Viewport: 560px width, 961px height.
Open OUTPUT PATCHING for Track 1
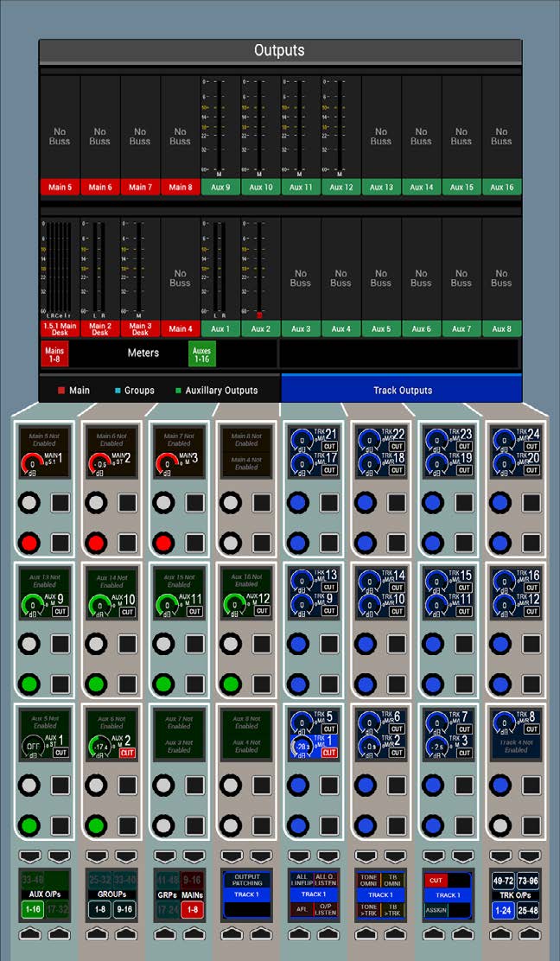(x=247, y=881)
